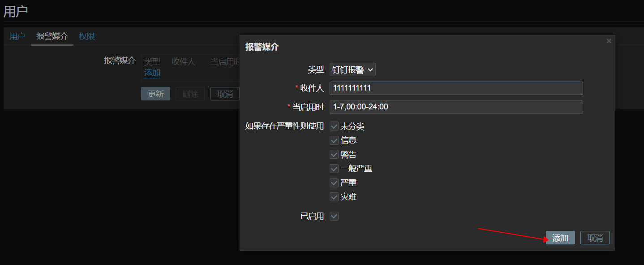Click the 取消 button beside 删除
Screen dimensions: 644x265
point(225,94)
